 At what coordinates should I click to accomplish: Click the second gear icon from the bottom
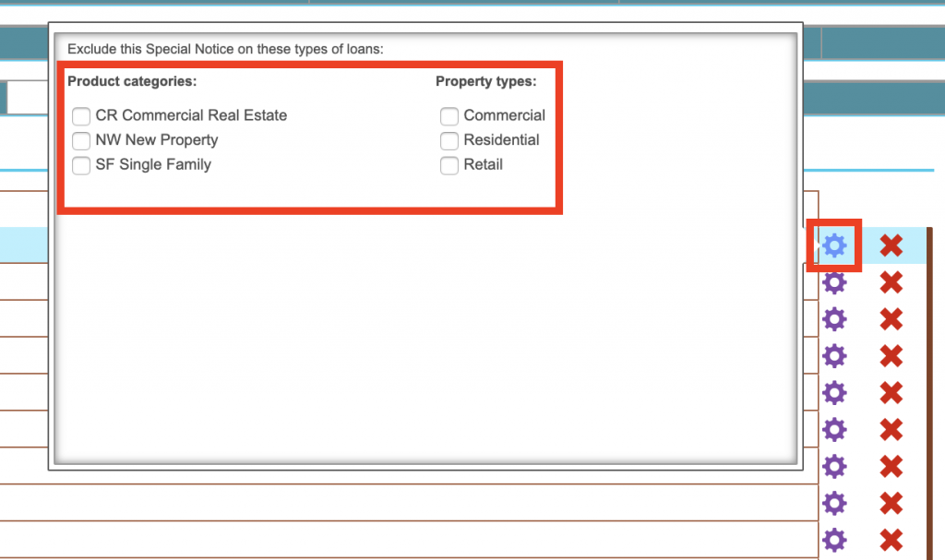pyautogui.click(x=834, y=503)
